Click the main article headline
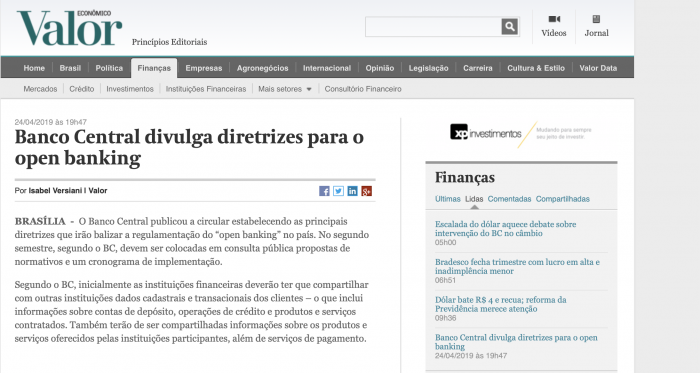The height and width of the screenshot is (373, 700). click(189, 147)
